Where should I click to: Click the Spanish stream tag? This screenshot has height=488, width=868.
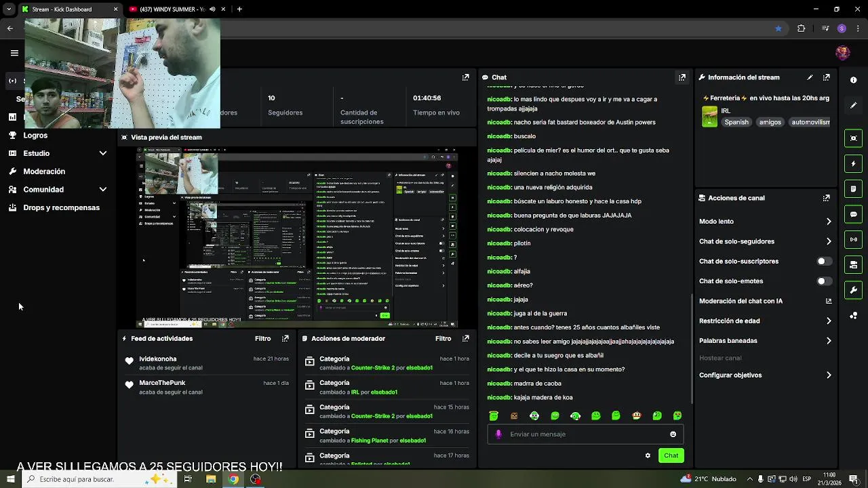(736, 122)
